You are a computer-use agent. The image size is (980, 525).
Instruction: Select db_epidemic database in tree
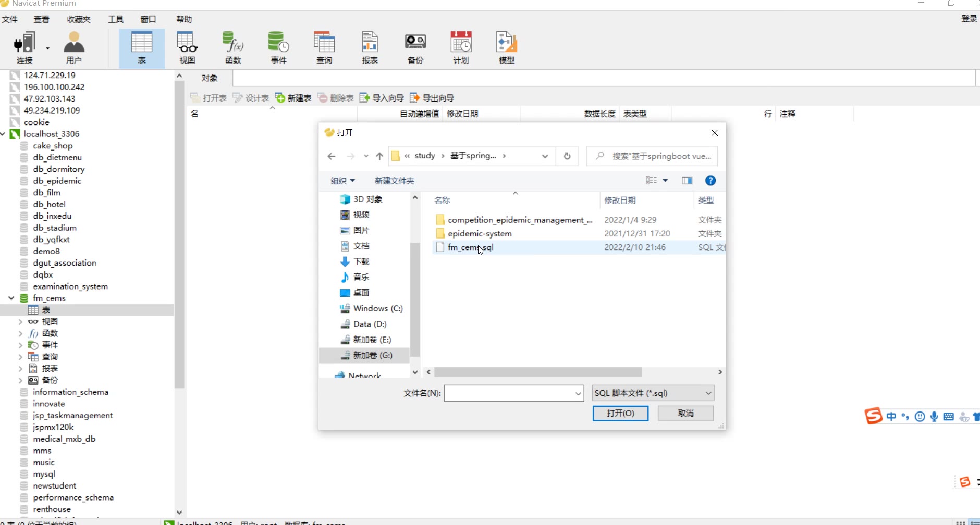click(x=57, y=181)
